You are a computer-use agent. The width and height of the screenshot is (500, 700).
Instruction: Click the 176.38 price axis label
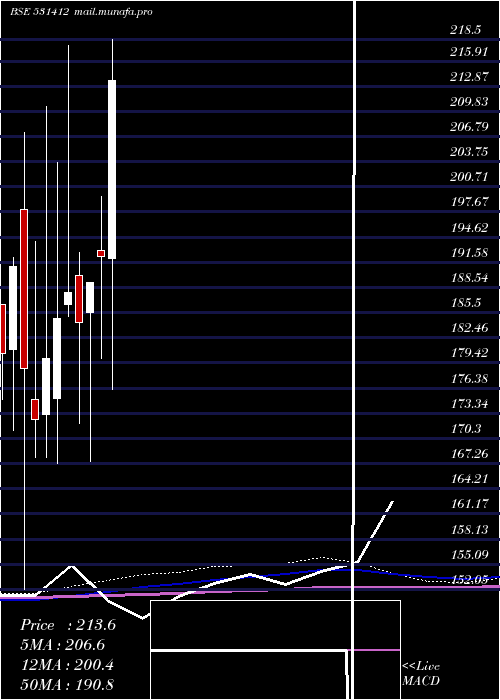469,379
